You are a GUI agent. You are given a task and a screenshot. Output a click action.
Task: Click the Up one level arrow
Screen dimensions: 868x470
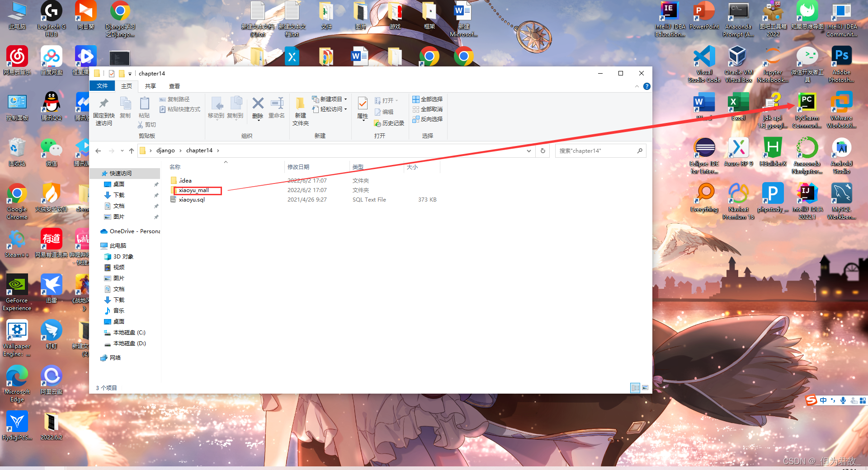(x=132, y=150)
